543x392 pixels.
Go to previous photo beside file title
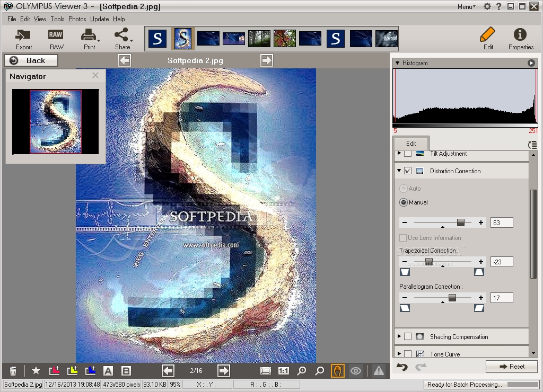(124, 60)
